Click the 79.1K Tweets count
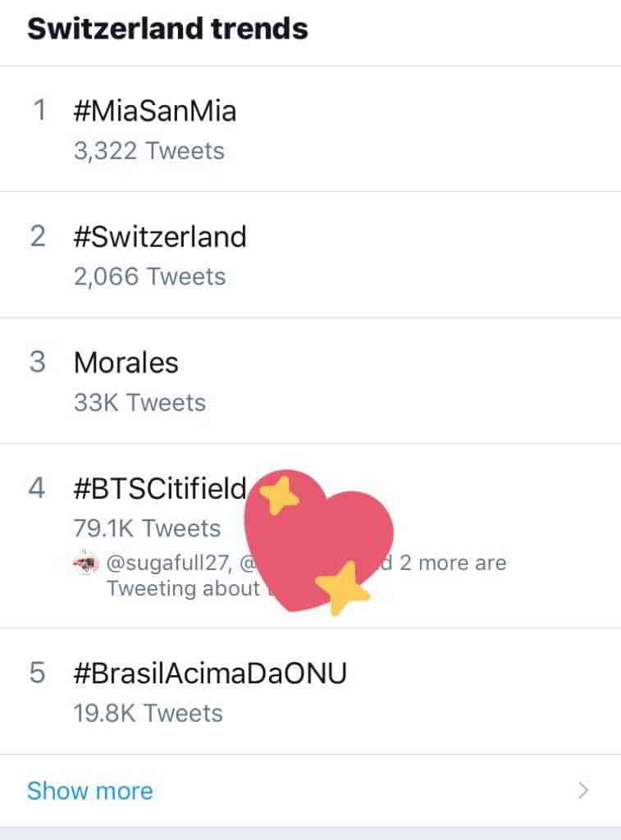 [147, 528]
